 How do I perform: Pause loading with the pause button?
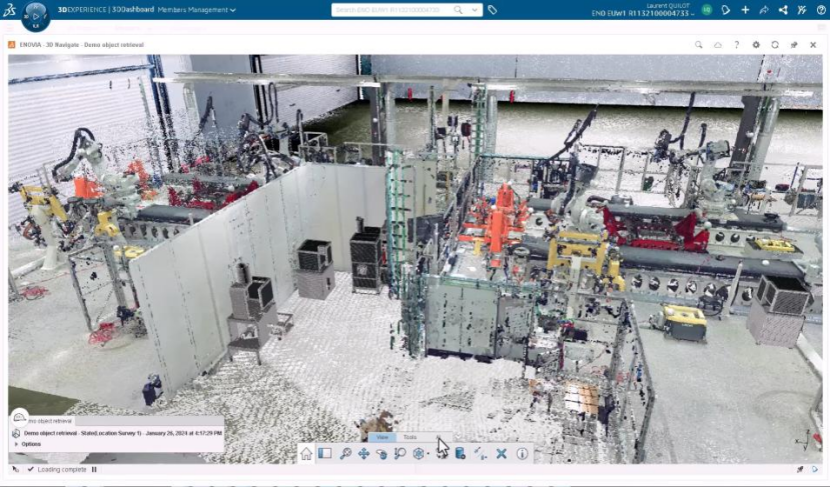pos(94,470)
